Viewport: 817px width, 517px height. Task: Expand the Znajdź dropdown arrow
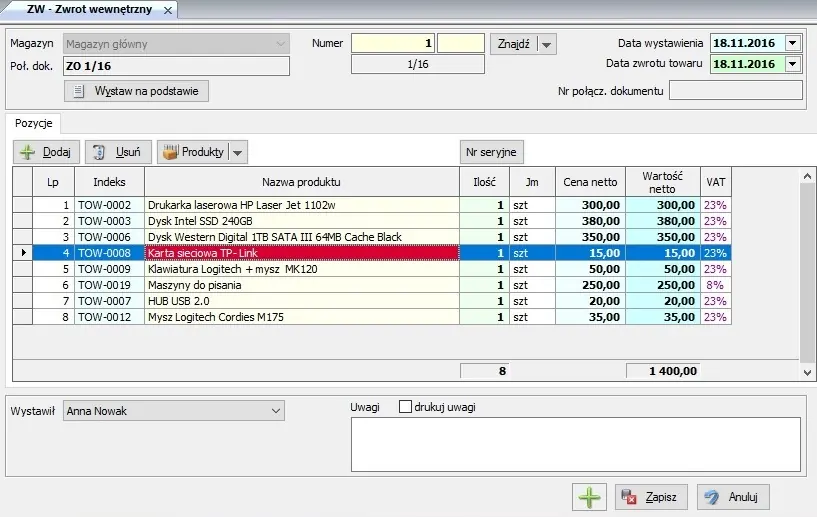[x=547, y=44]
